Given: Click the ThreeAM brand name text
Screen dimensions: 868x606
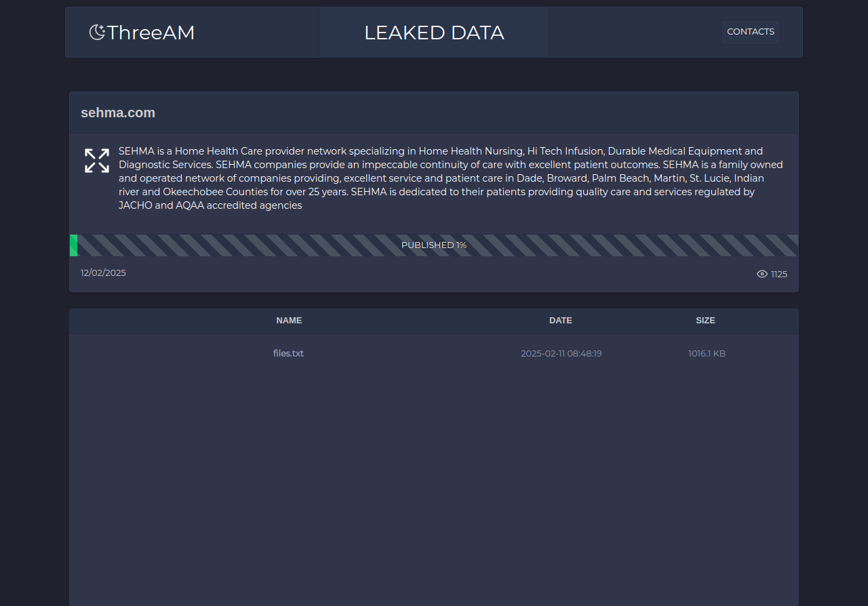Looking at the screenshot, I should (151, 33).
